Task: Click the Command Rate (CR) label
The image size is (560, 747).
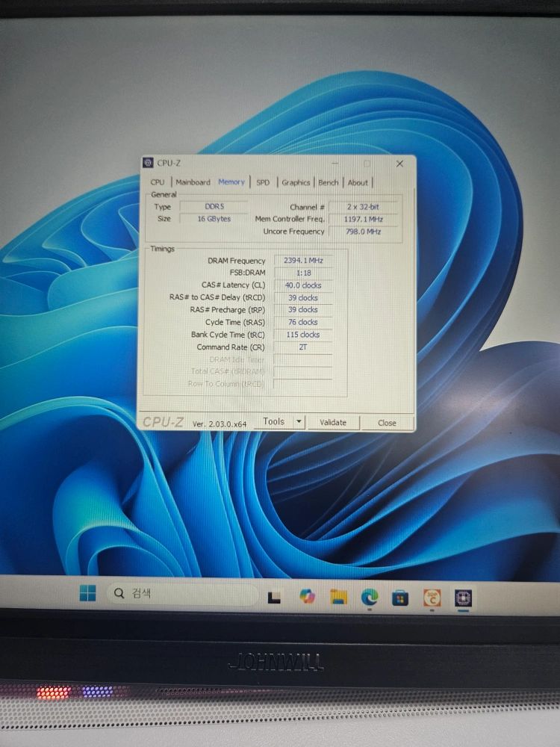Action: click(231, 347)
